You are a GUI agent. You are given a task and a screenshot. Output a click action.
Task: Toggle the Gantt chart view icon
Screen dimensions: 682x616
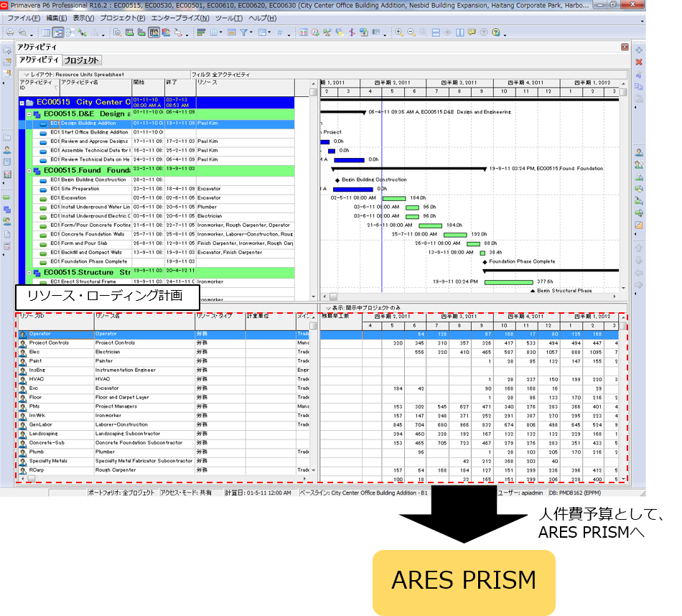click(x=58, y=32)
